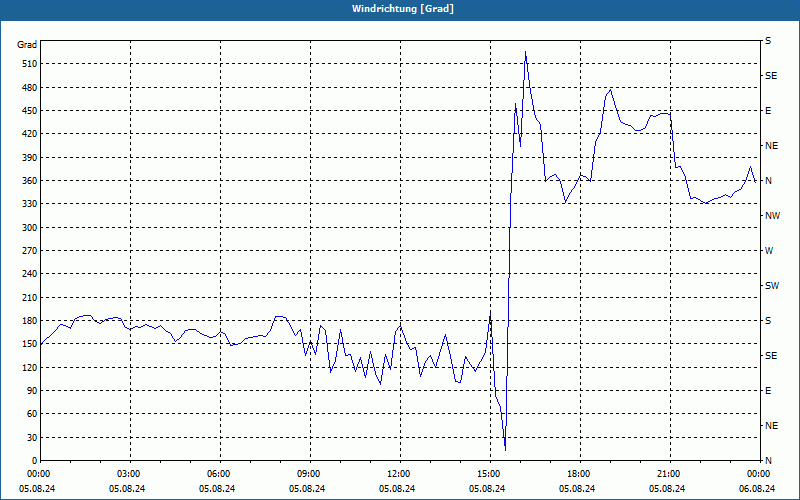
Task: Select the 05.08.24 date under 12:00
Action: click(x=397, y=489)
